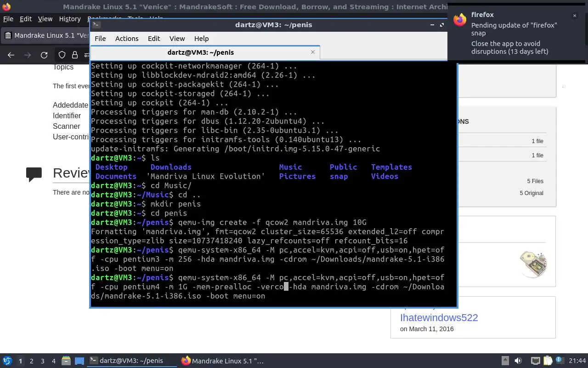588x368 pixels.
Task: Activate the Mandrake Linux Firefox taskbar entry
Action: (x=223, y=361)
